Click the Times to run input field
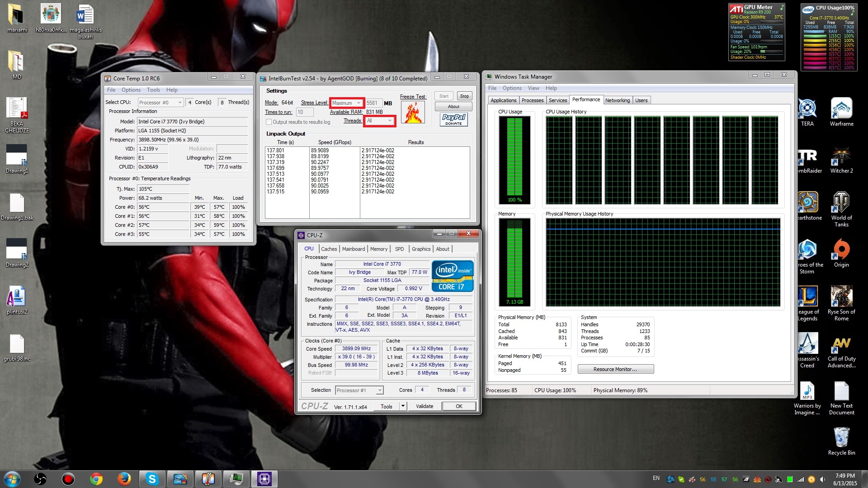Viewport: 868px width, 488px height. [305, 112]
